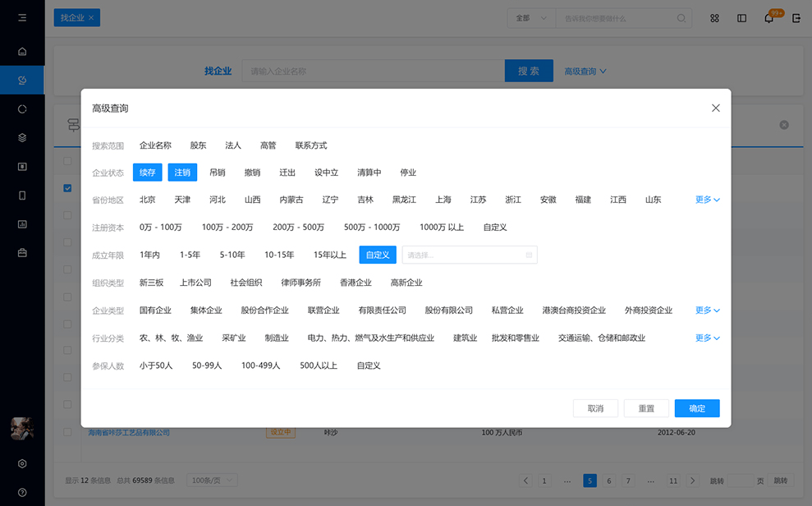This screenshot has height=506, width=812.
Task: Open the home icon in the left sidebar
Action: pos(22,52)
